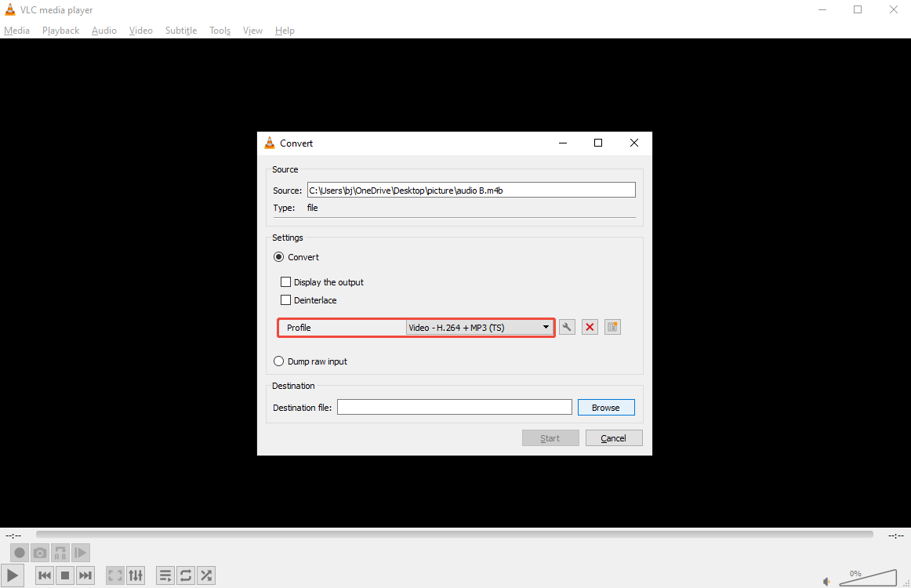The width and height of the screenshot is (911, 588).
Task: Open the Help menu
Action: tap(285, 31)
